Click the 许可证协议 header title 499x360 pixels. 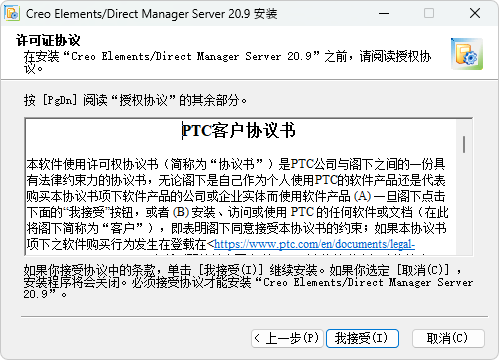[x=48, y=40]
